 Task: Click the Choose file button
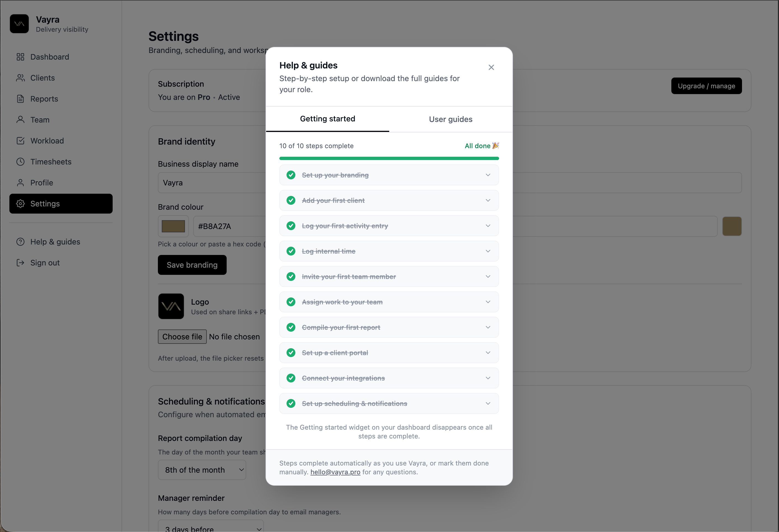click(x=182, y=337)
